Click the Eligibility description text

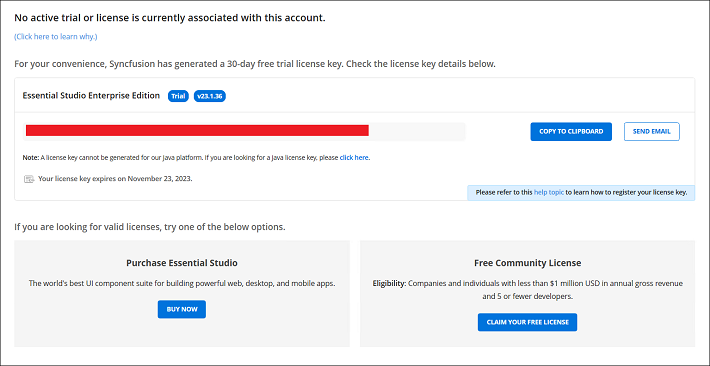tap(528, 290)
